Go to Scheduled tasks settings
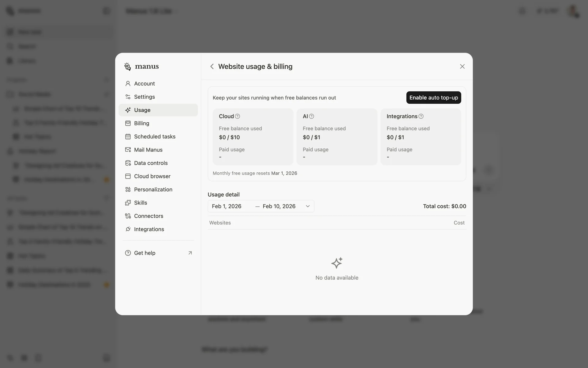Image resolution: width=588 pixels, height=368 pixels. pos(155,136)
